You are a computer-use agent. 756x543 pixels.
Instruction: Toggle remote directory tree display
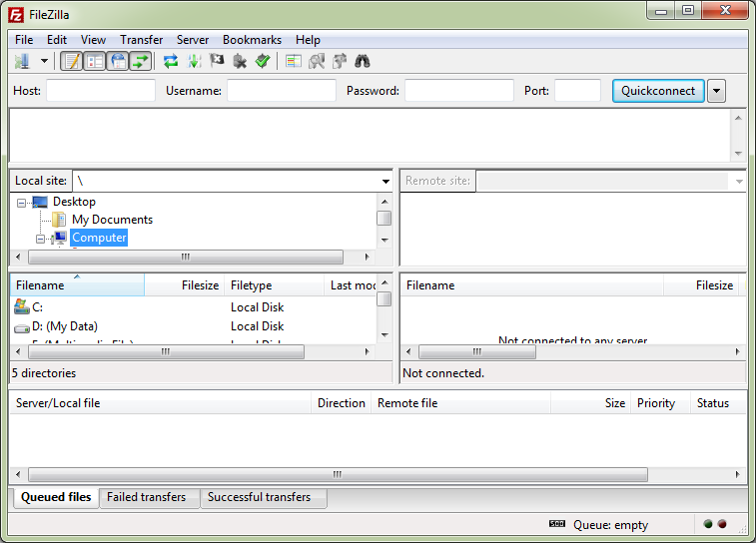point(118,61)
